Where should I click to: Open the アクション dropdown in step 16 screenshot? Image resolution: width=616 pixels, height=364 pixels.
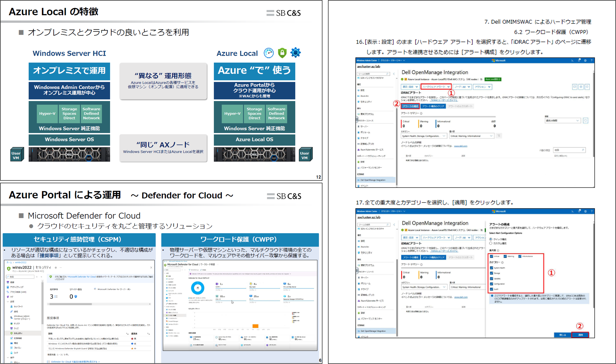point(482,87)
